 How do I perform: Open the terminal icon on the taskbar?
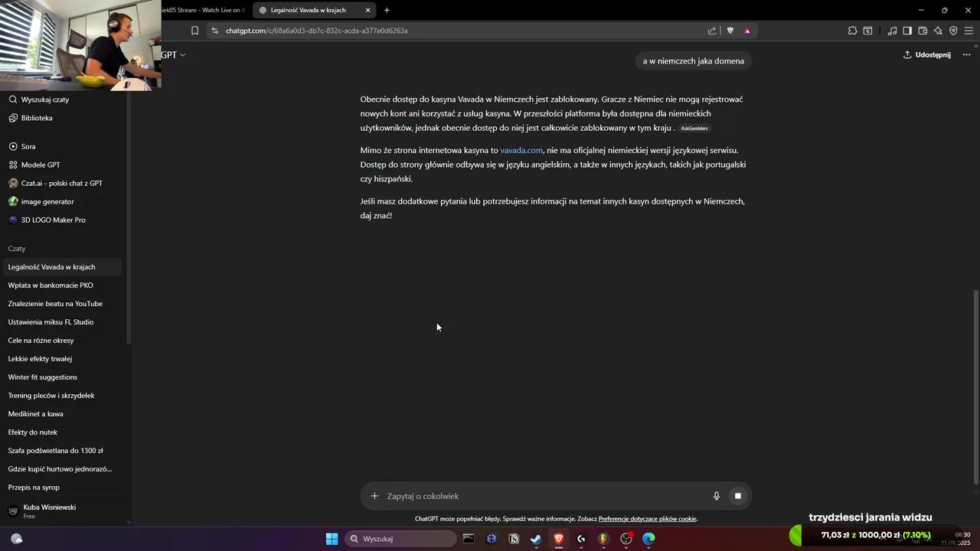point(469,539)
